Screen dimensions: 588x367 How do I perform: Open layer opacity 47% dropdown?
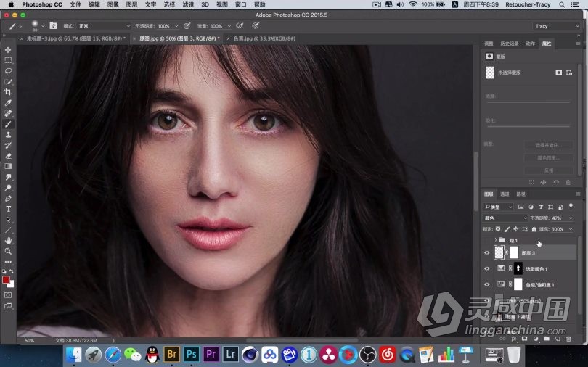[571, 218]
